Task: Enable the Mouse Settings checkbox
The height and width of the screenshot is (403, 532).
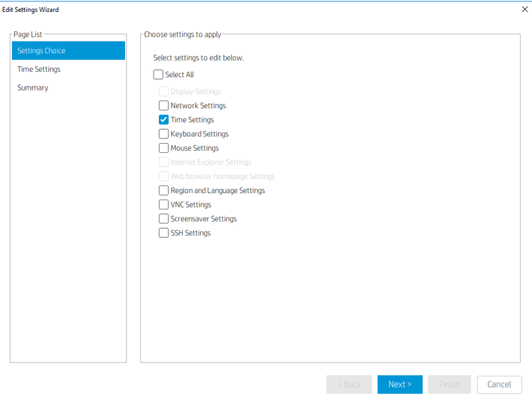Action: point(164,148)
